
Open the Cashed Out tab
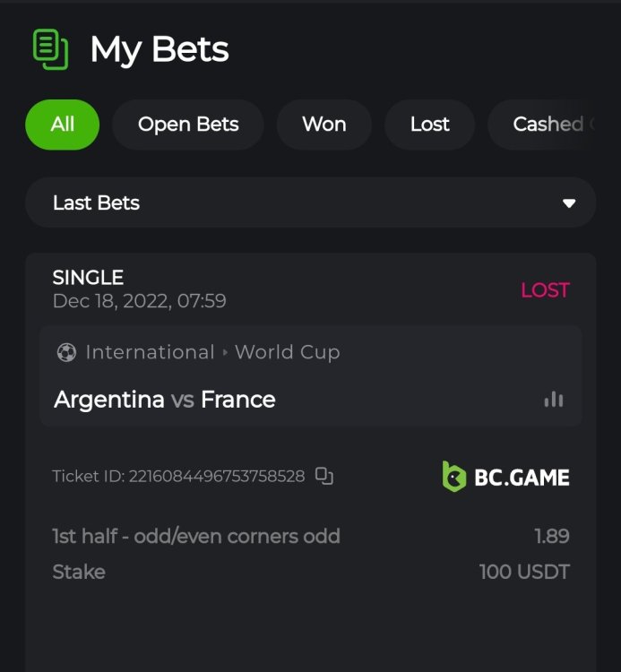coord(542,125)
